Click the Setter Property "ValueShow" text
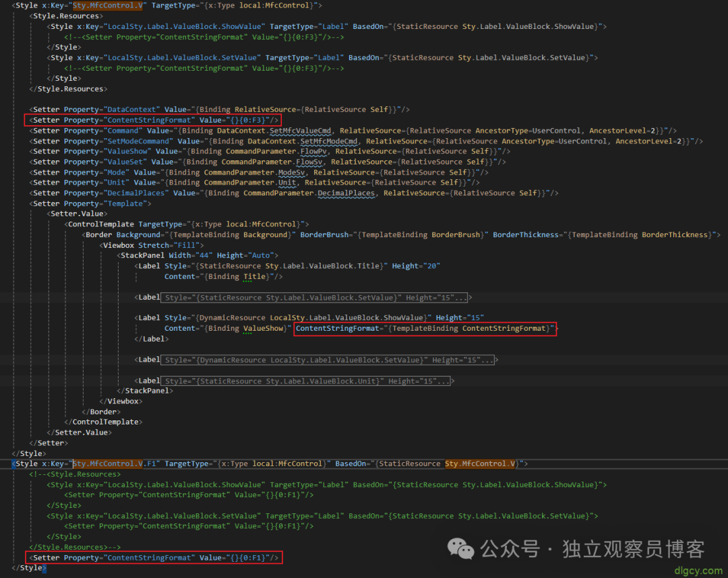 coord(127,151)
